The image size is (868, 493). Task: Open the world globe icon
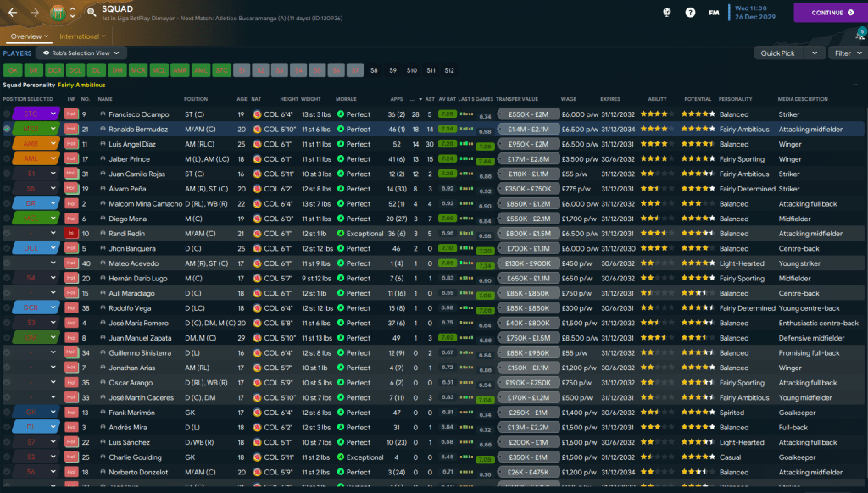click(668, 13)
